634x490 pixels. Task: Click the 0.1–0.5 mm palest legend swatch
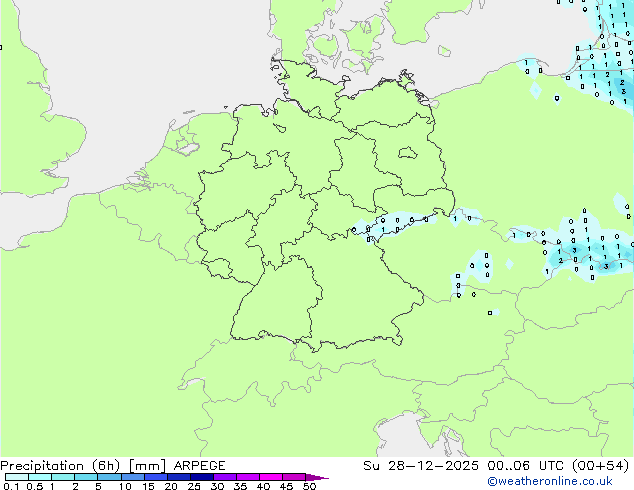pos(17,477)
